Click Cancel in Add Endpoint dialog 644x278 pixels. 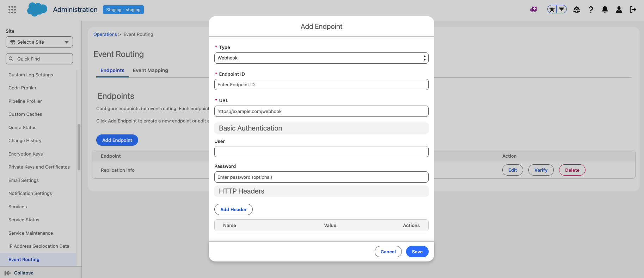(388, 252)
